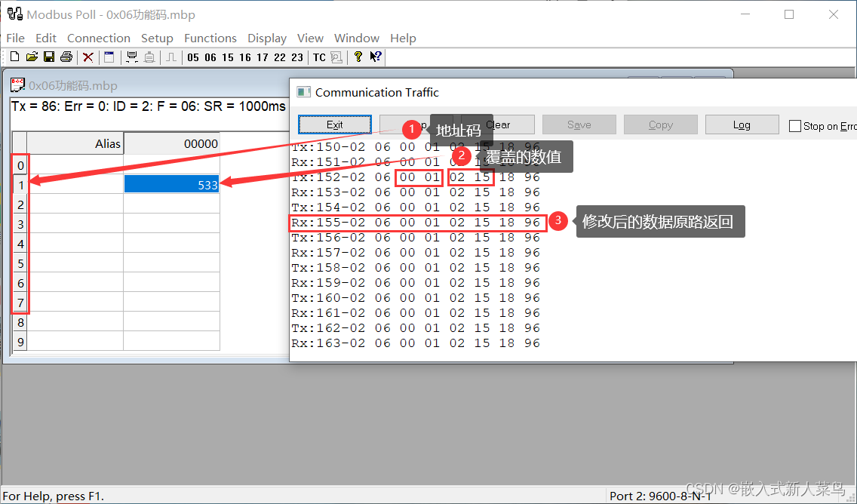Click Port 2: 9600-8-N-1 in status bar
This screenshot has height=504, width=857.
click(660, 496)
